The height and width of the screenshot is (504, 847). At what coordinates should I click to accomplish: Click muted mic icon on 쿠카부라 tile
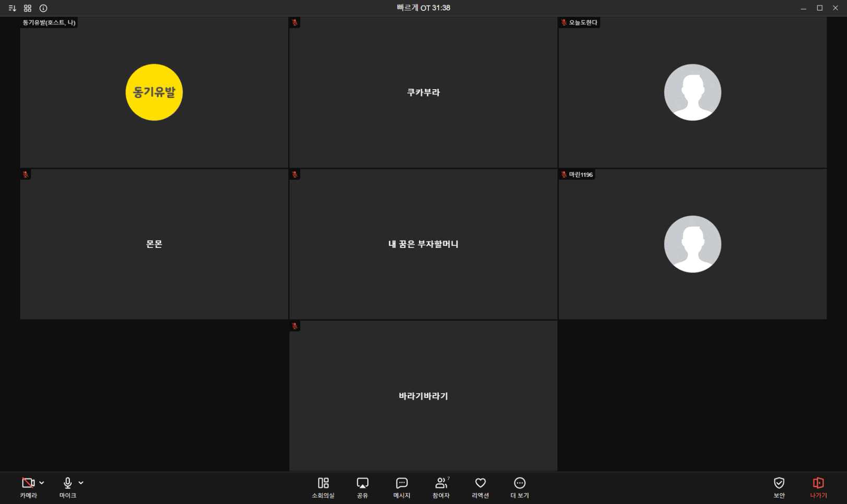coord(295,22)
